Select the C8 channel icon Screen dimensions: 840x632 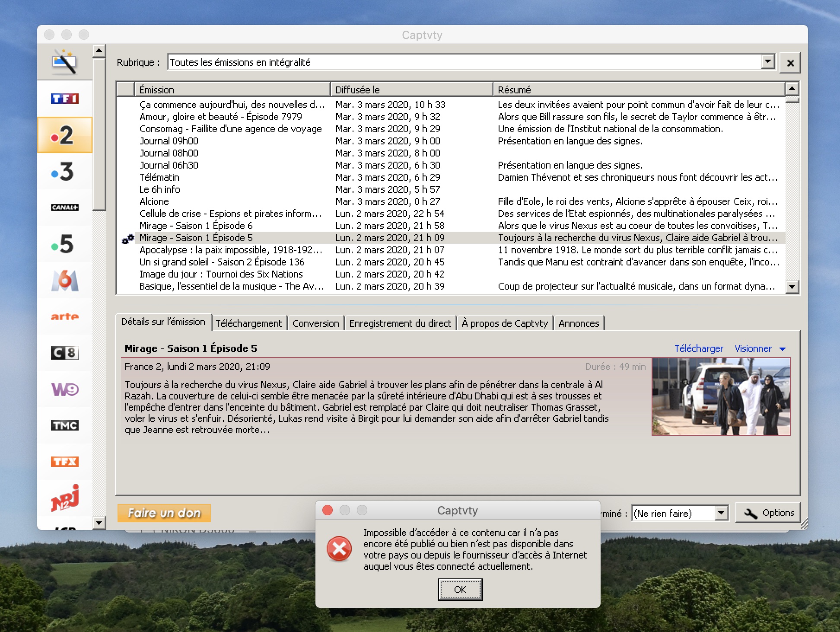pos(65,353)
